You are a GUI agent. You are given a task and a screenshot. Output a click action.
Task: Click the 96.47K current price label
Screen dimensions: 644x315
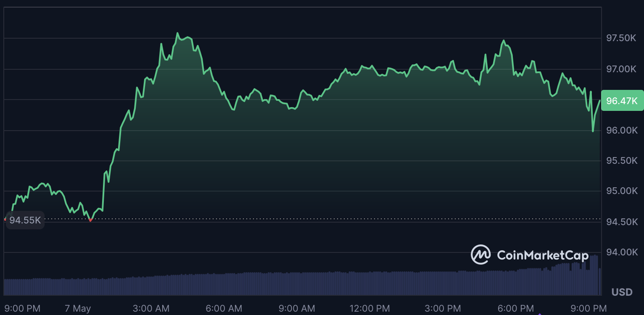(622, 100)
